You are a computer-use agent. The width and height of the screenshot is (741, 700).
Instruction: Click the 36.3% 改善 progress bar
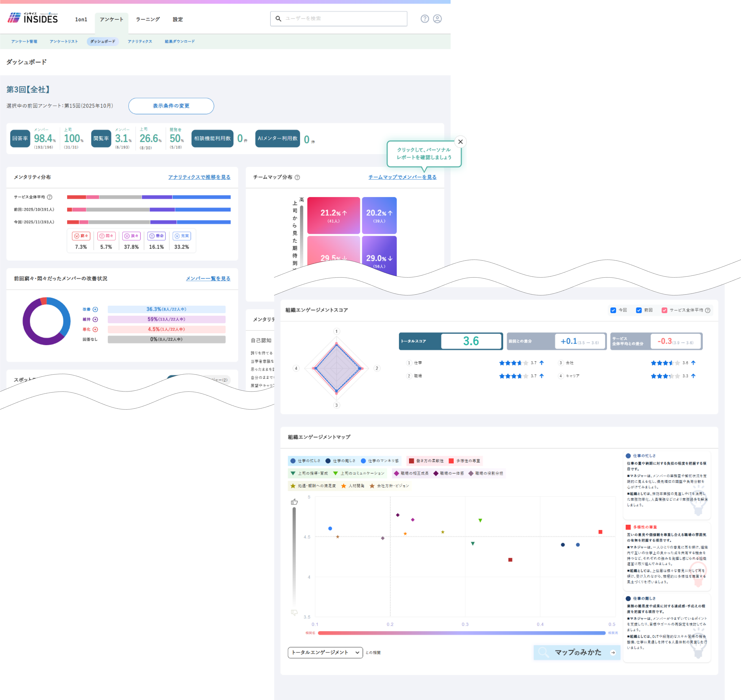(167, 310)
